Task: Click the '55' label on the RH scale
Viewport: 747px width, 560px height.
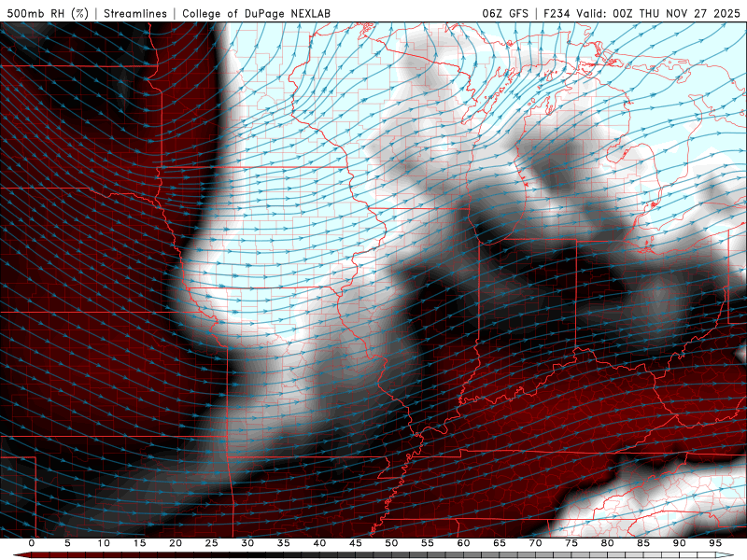Action: (428, 543)
